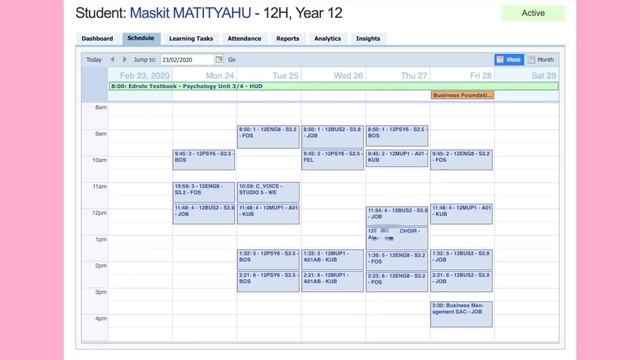640x360 pixels.
Task: Open Wednesday 8:50 12BUS2 JOB class
Action: 332,137
